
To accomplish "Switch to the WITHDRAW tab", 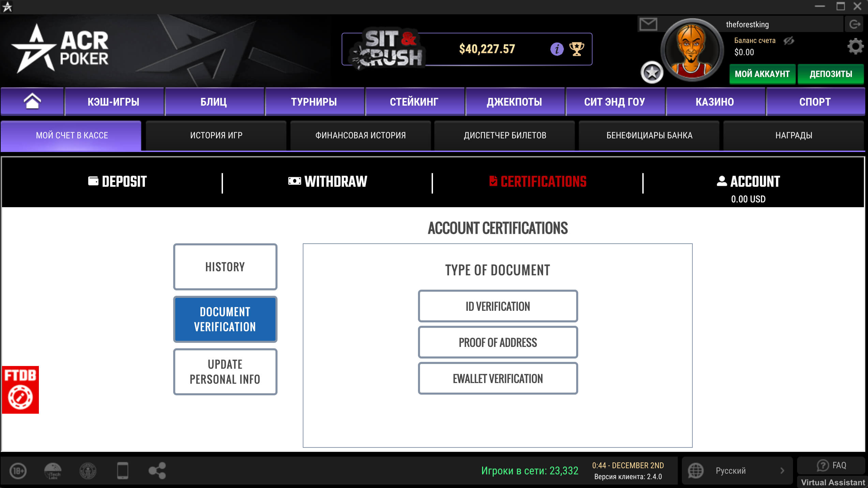I will click(x=327, y=182).
